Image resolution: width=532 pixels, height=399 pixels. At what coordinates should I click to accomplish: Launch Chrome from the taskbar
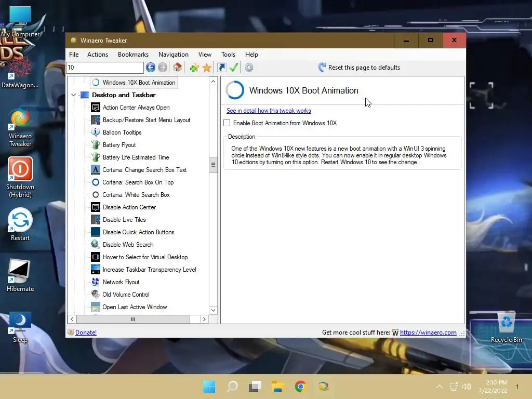click(301, 387)
